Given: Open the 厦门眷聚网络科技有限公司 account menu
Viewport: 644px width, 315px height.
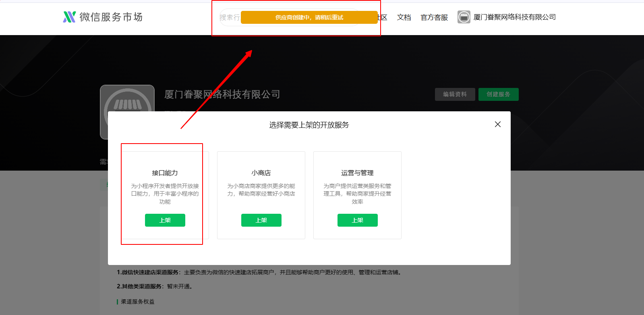Looking at the screenshot, I should [x=515, y=17].
